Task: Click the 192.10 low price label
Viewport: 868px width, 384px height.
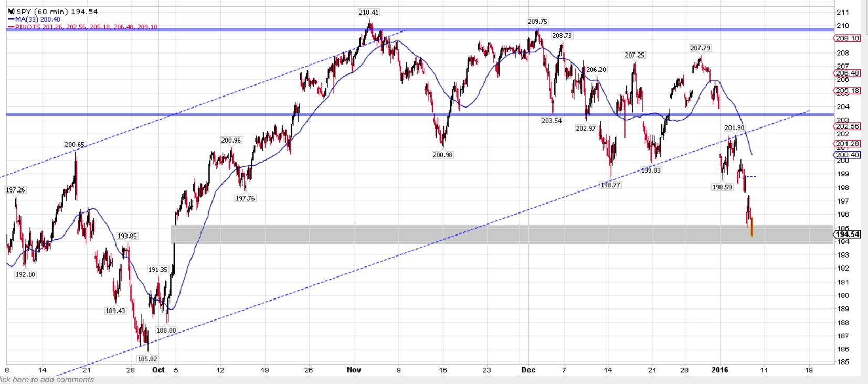Action: click(x=25, y=274)
